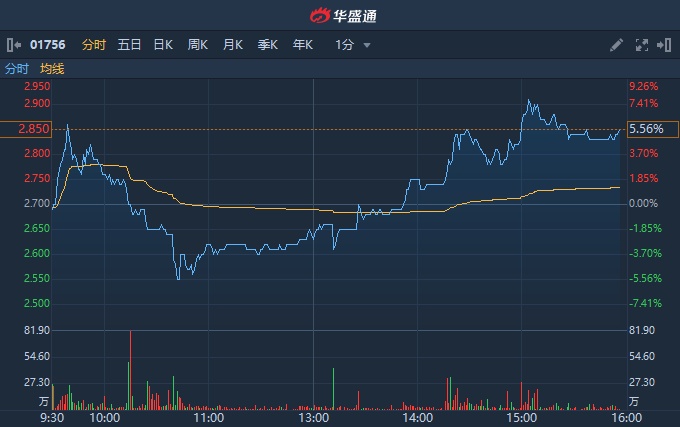Select the pencil drawing tool icon
Image resolution: width=680 pixels, height=427 pixels.
tap(616, 45)
